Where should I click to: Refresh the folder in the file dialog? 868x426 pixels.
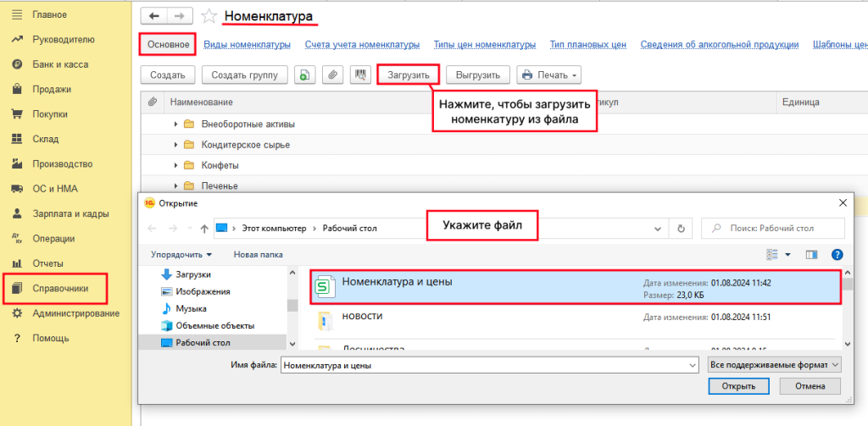click(x=681, y=228)
